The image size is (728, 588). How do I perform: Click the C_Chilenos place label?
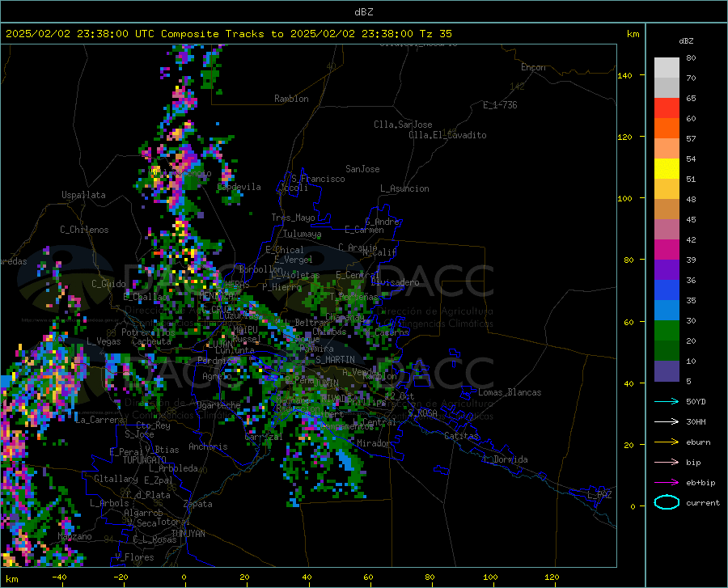click(x=84, y=230)
